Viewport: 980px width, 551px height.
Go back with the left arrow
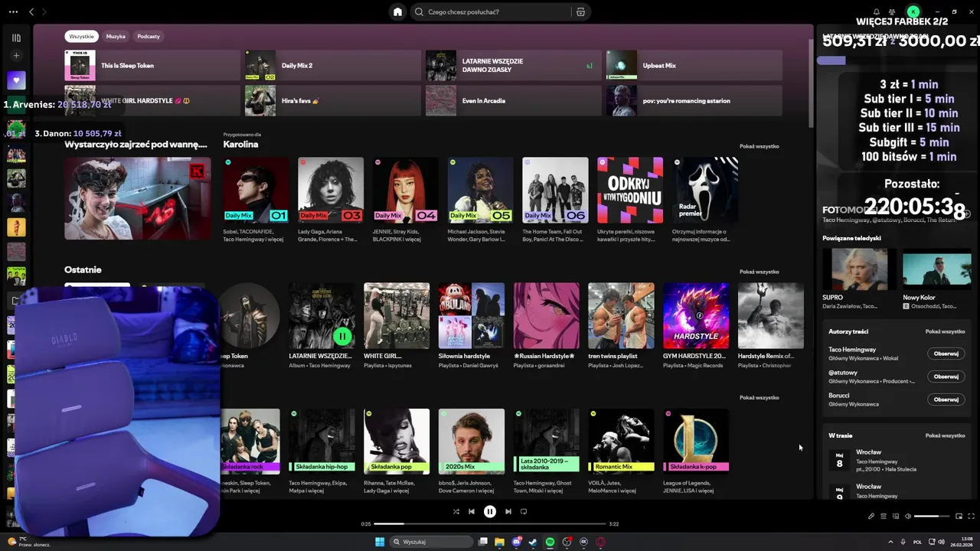coord(31,11)
